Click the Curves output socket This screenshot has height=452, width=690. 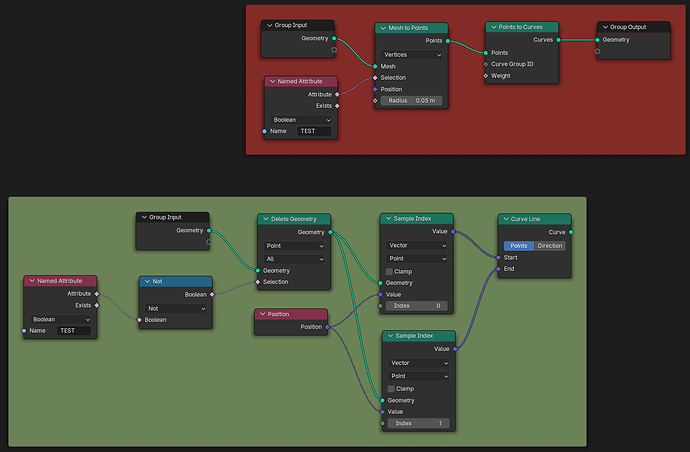(558, 40)
